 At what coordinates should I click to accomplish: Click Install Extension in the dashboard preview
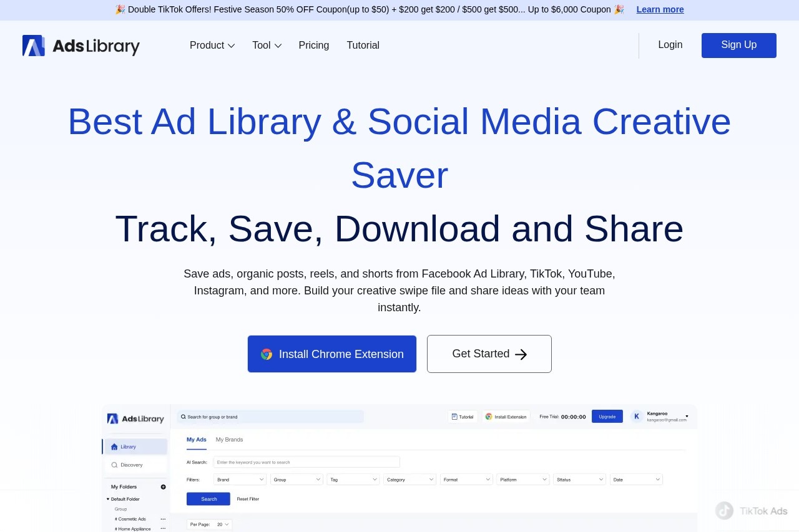point(506,417)
